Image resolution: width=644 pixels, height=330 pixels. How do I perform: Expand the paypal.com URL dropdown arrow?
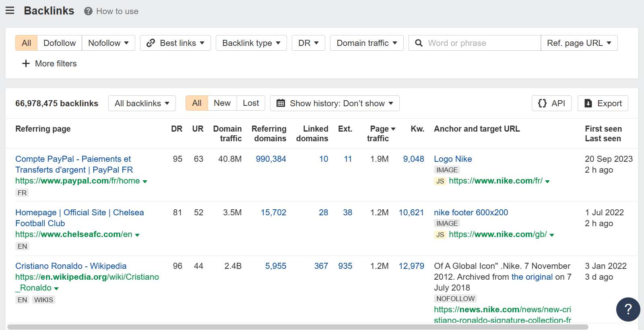(x=145, y=181)
